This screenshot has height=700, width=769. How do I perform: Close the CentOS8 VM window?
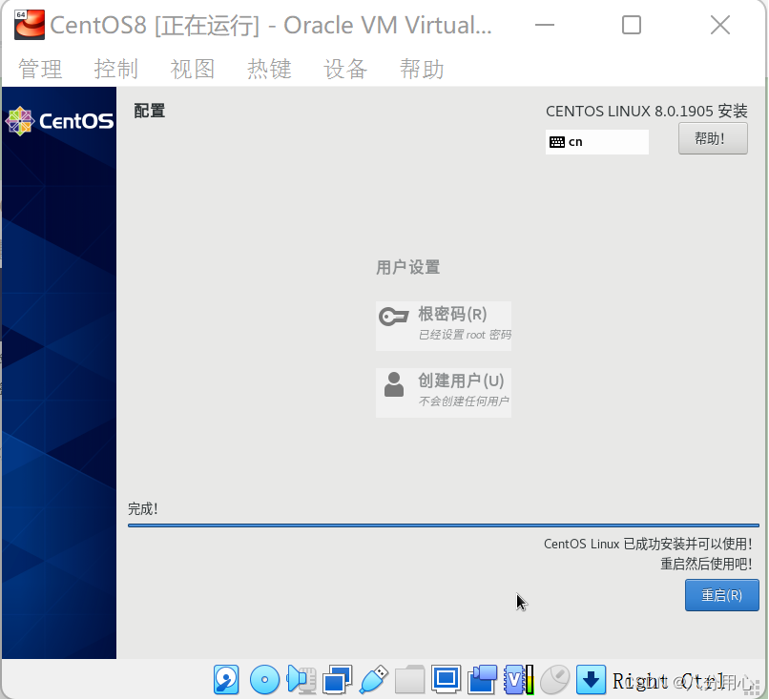coord(720,25)
